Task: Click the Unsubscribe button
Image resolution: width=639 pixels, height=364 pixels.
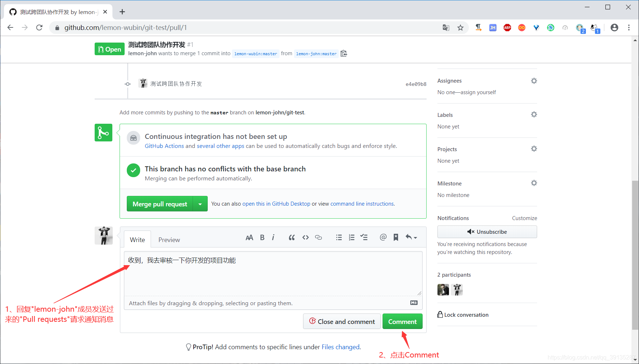Action: click(x=487, y=232)
